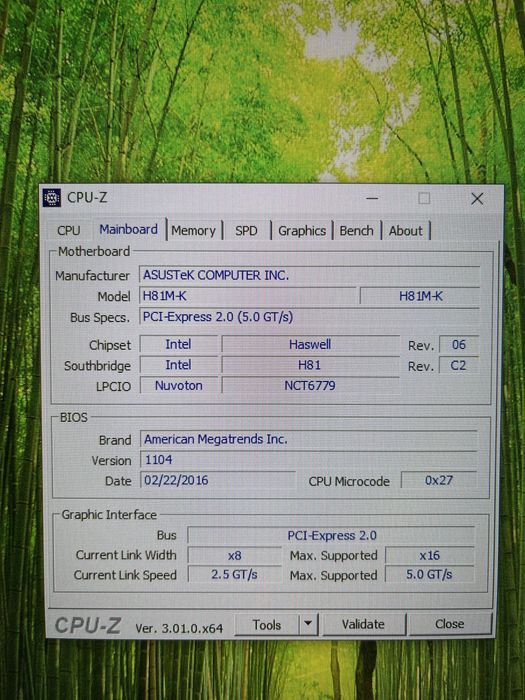Screen dimensions: 525x700
Task: Click the H81 southbridge value
Action: (310, 365)
